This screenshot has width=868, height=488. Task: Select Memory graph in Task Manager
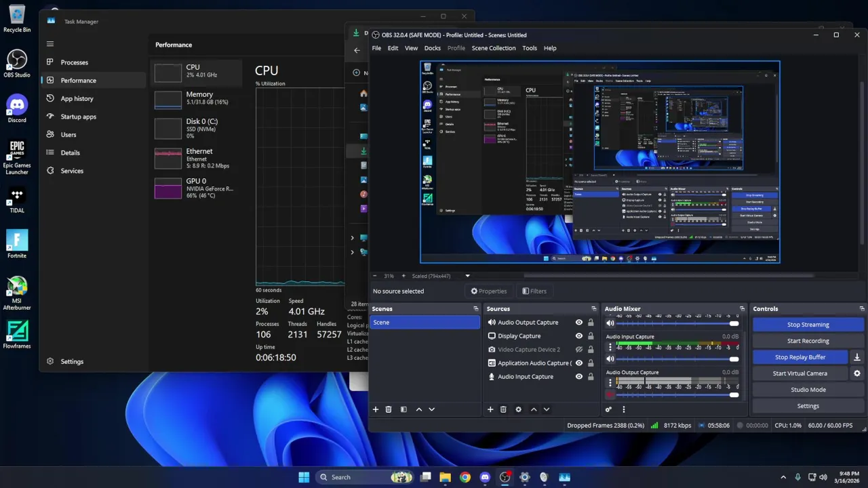(x=196, y=100)
